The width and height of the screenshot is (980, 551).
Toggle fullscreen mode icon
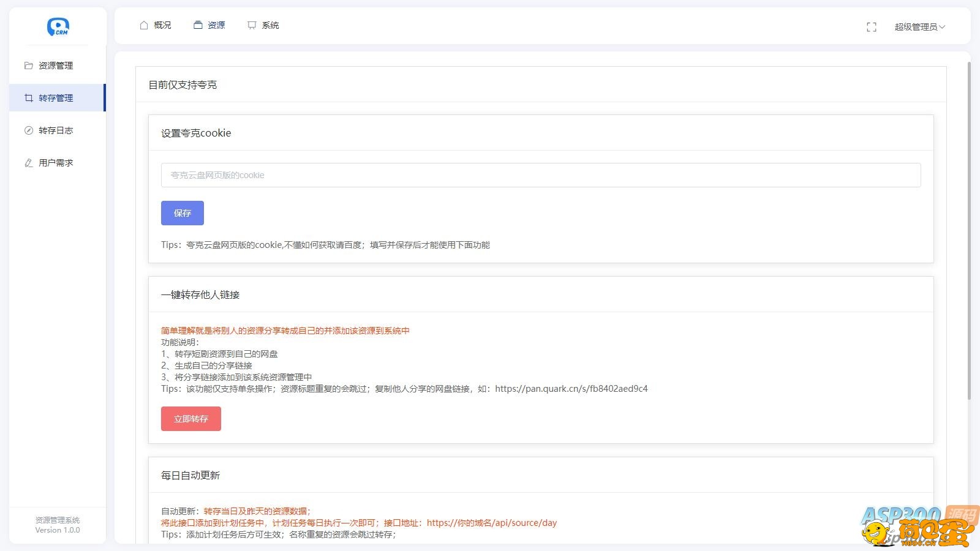click(872, 27)
